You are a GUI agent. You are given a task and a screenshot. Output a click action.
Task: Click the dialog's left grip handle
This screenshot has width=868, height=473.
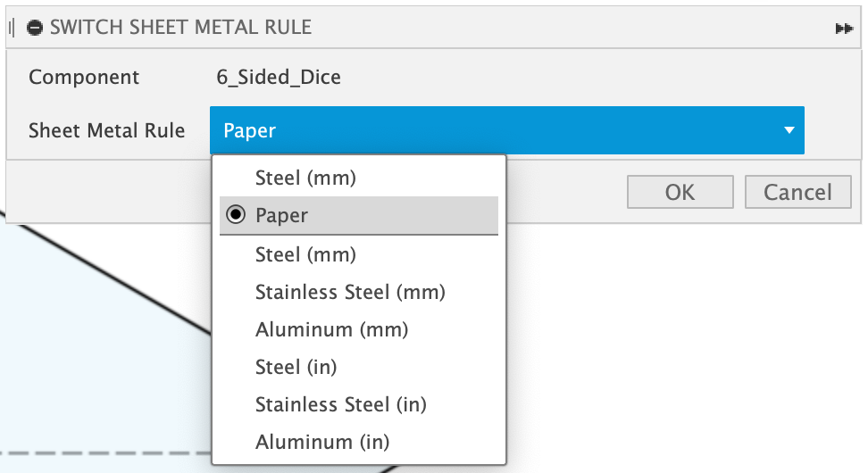click(x=12, y=28)
